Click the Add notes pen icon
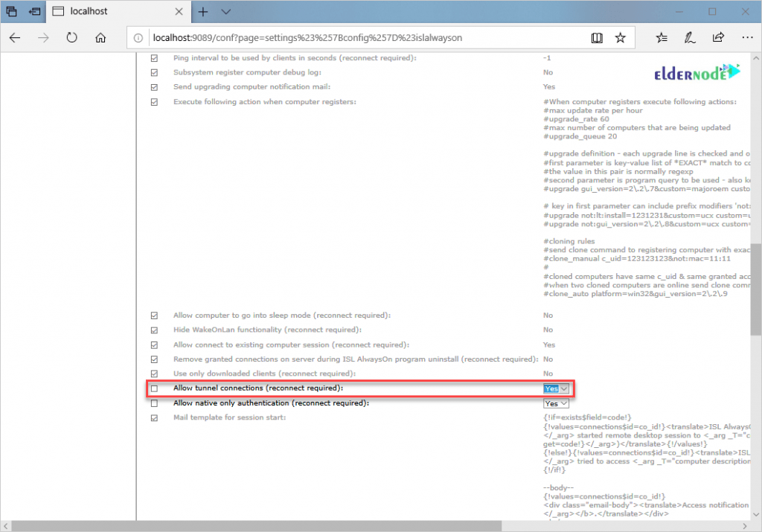Screen dimensions: 762x532 [x=691, y=38]
